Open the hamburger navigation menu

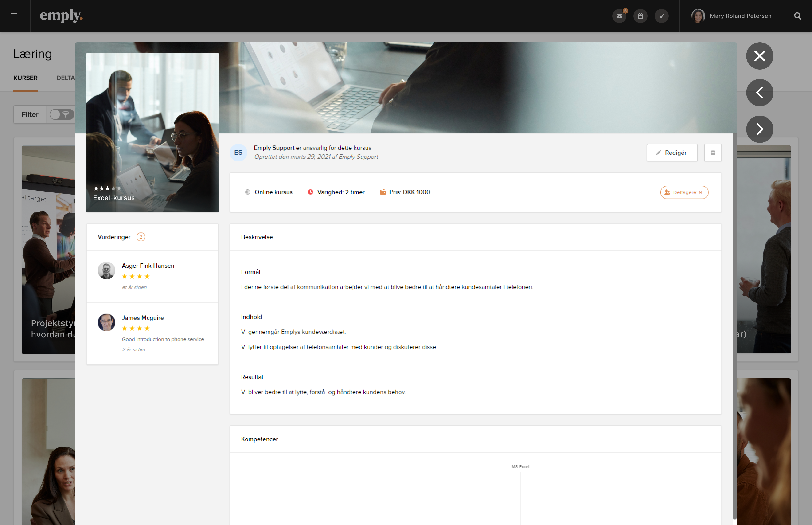point(14,16)
